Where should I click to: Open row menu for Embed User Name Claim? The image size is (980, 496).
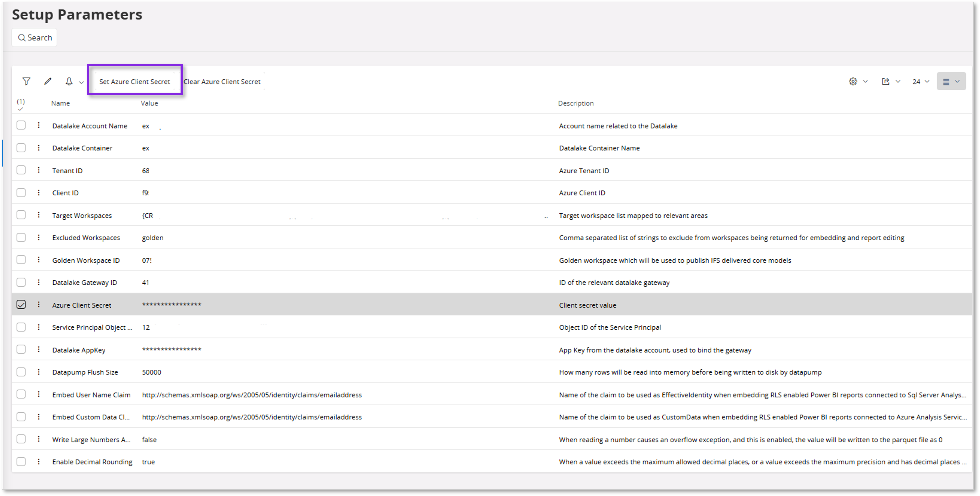(x=38, y=394)
